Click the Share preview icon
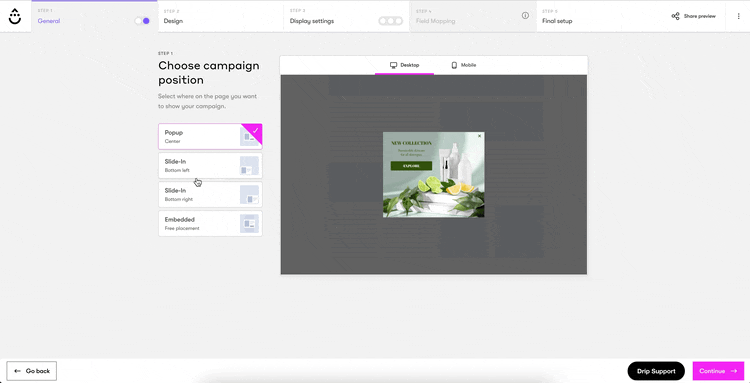Image resolution: width=750 pixels, height=383 pixels. point(675,16)
